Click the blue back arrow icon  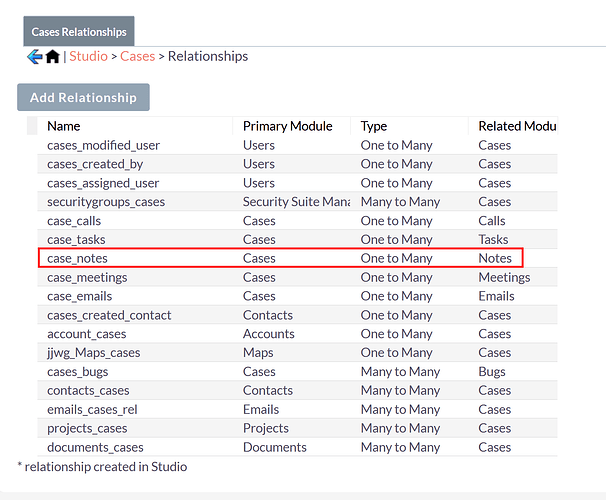pos(34,57)
